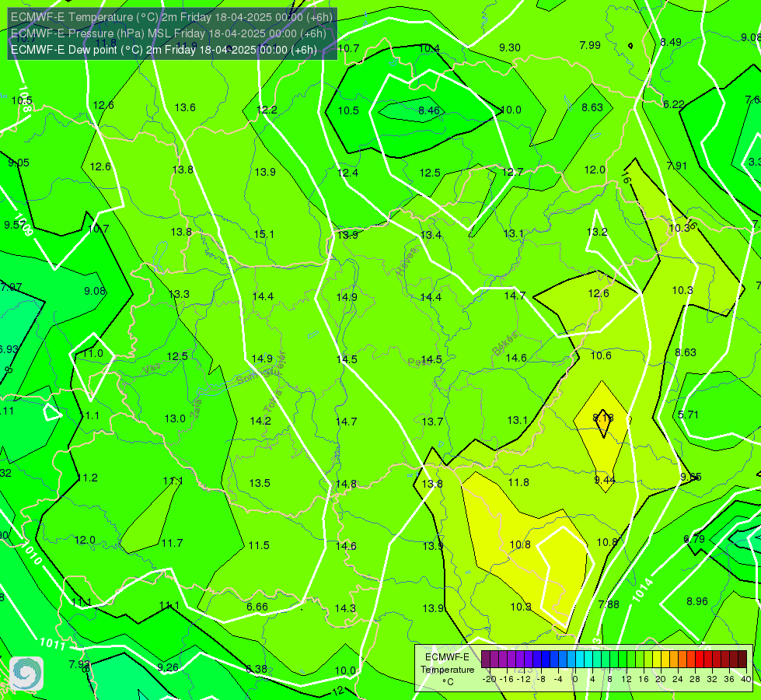Click the 8.49 temperature value

[x=671, y=42]
